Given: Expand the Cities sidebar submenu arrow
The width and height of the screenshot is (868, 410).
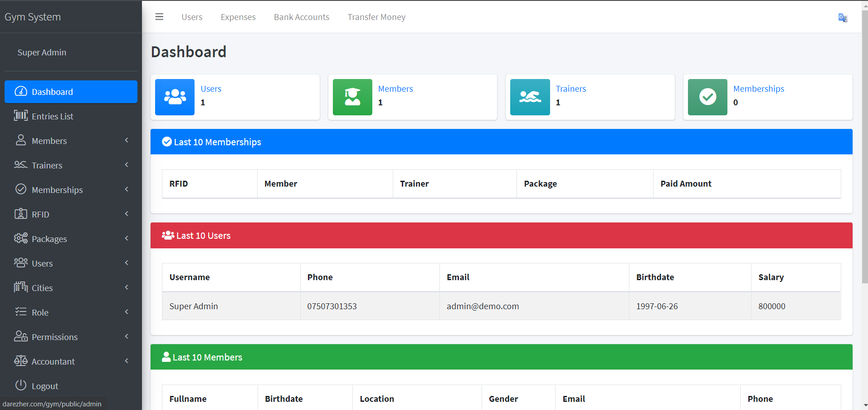Looking at the screenshot, I should coord(127,287).
